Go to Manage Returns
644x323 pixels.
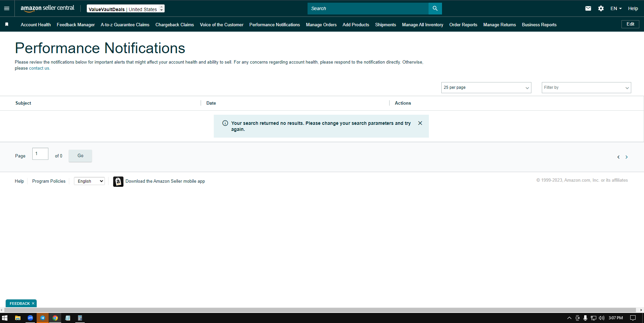pos(499,25)
